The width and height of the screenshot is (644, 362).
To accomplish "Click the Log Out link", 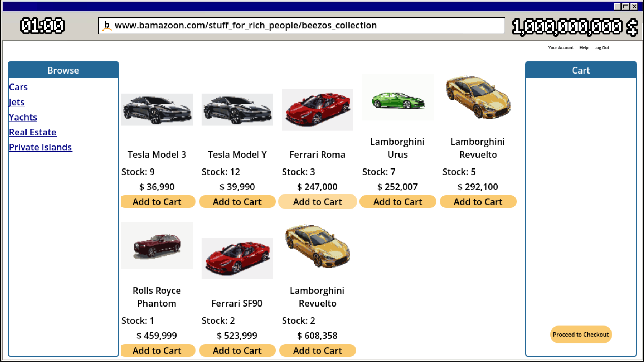I will [601, 48].
